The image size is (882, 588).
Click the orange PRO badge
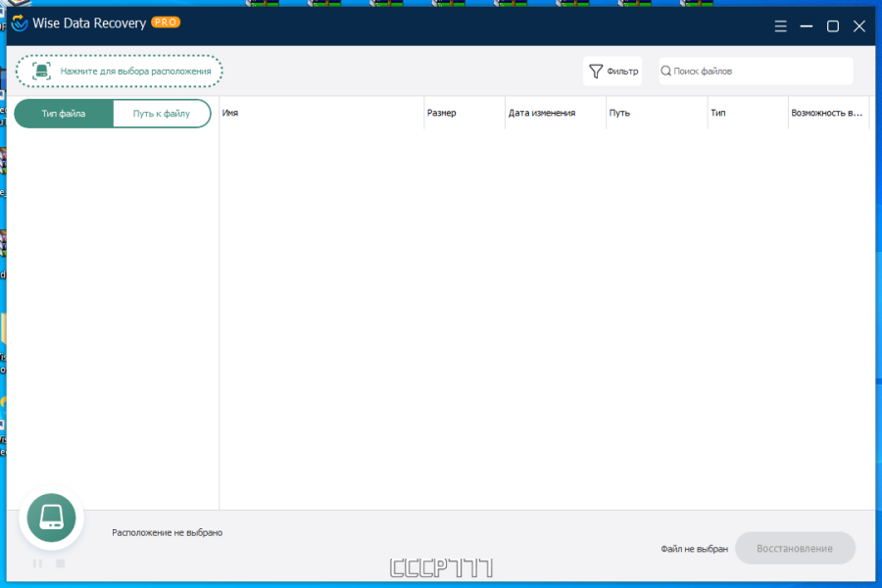[166, 23]
